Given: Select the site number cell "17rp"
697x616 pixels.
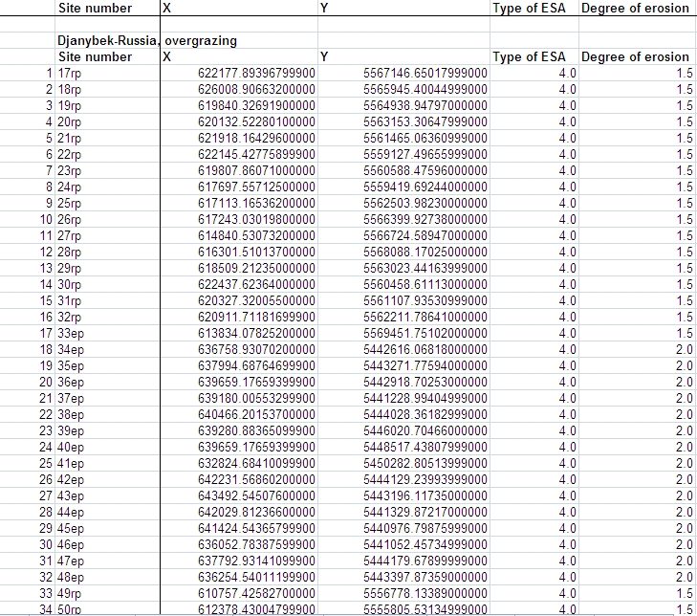Looking at the screenshot, I should pos(70,74).
